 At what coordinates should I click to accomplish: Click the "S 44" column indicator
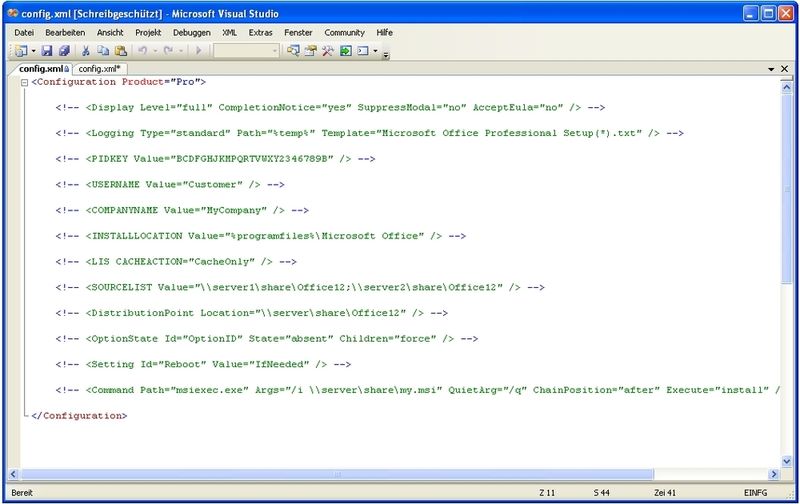(602, 493)
